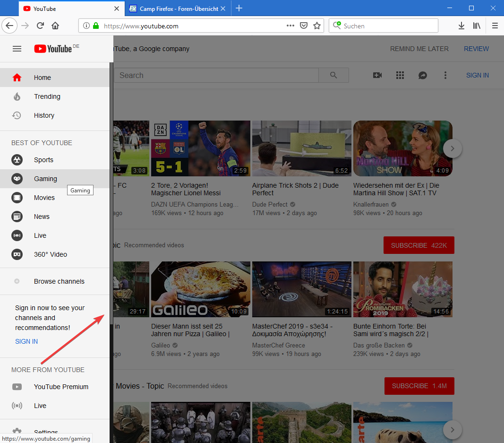
Task: Open the Lionel Messi video thumbnail
Action: click(x=200, y=148)
